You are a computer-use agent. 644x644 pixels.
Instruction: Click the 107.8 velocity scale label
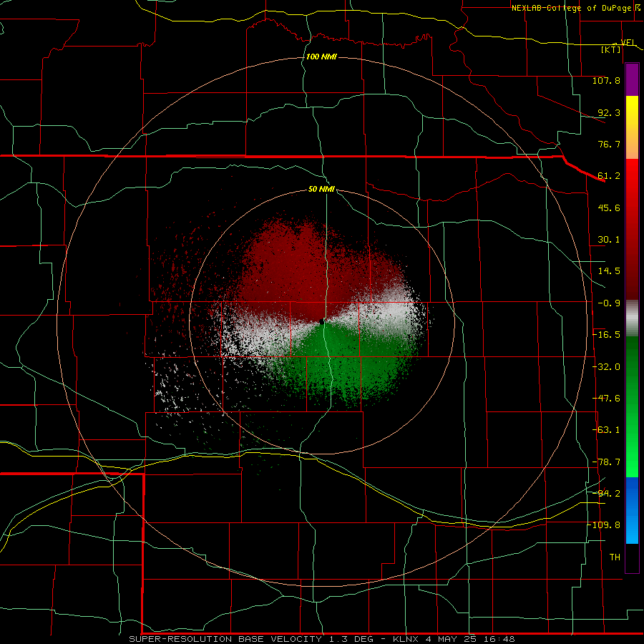tap(606, 80)
